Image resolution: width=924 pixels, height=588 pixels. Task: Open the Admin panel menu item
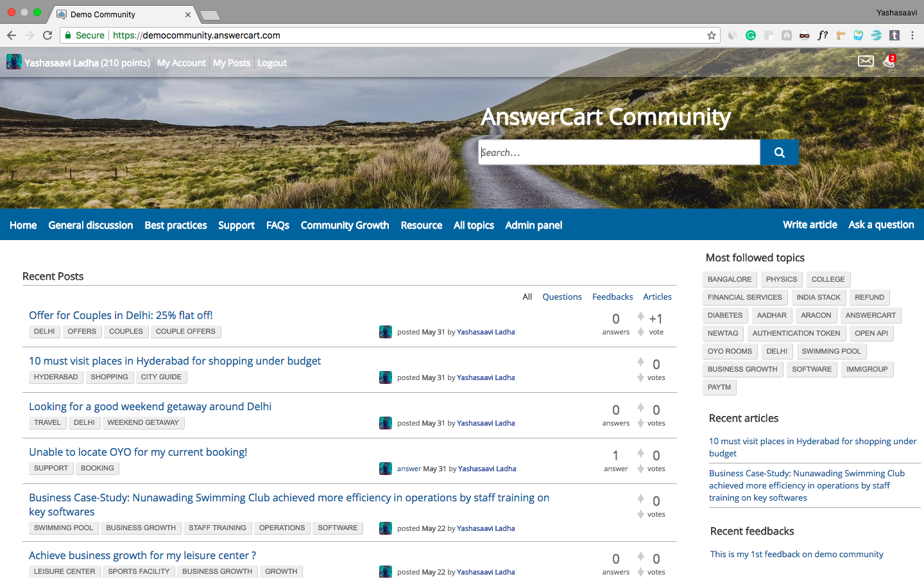coord(533,225)
